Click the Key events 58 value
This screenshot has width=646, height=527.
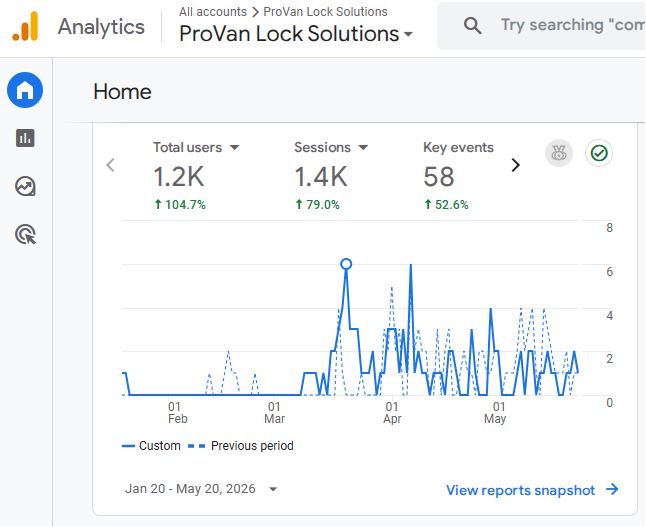[x=439, y=177]
